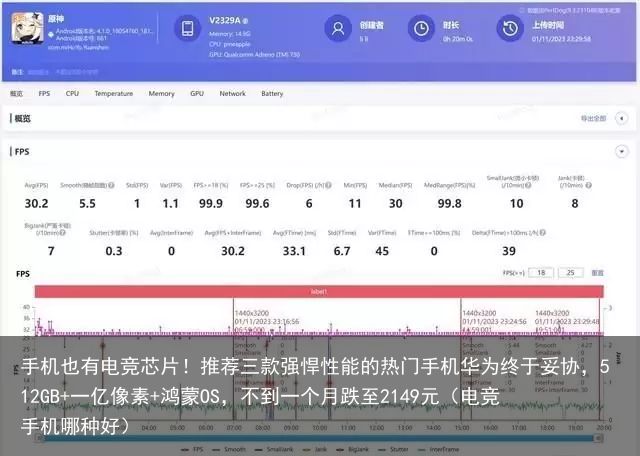Toggle Jank series in chart legend
Image resolution: width=640 pixels, height=456 pixels.
click(314, 449)
